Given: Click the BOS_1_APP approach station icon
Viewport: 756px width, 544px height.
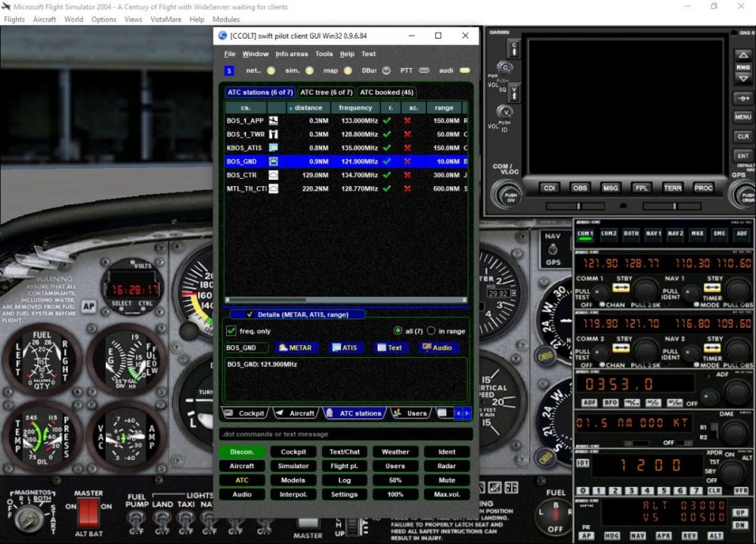Looking at the screenshot, I should [273, 120].
